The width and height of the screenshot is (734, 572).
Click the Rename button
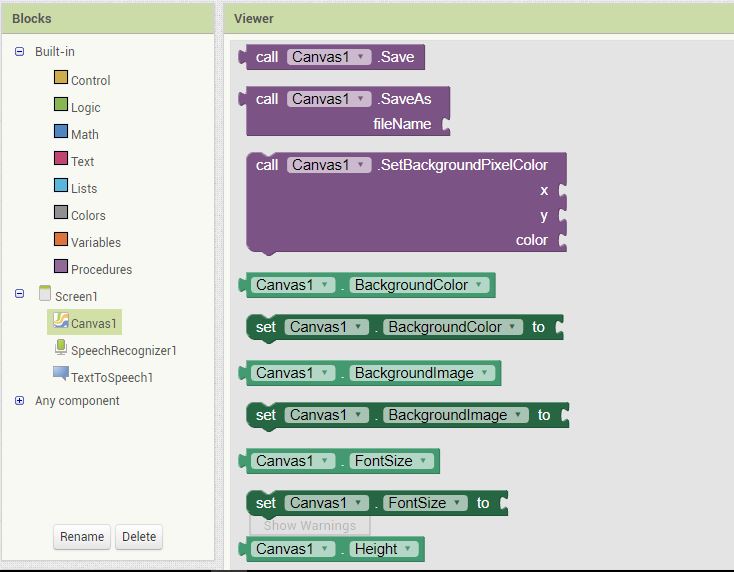point(82,536)
